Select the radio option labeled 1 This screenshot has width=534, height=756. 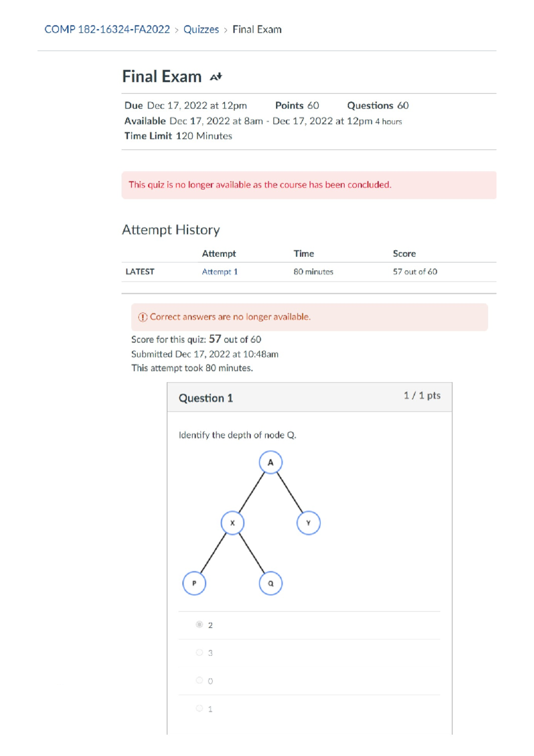199,708
